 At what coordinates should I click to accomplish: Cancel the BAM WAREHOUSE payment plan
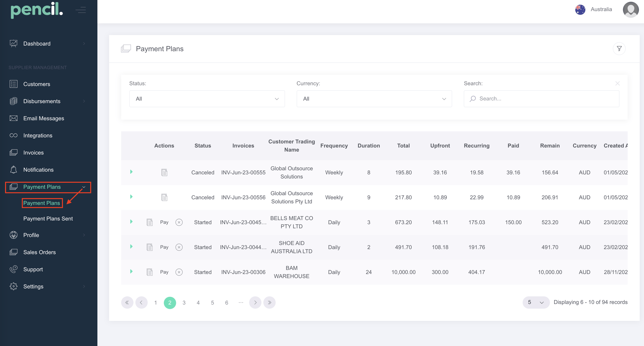[x=179, y=272]
